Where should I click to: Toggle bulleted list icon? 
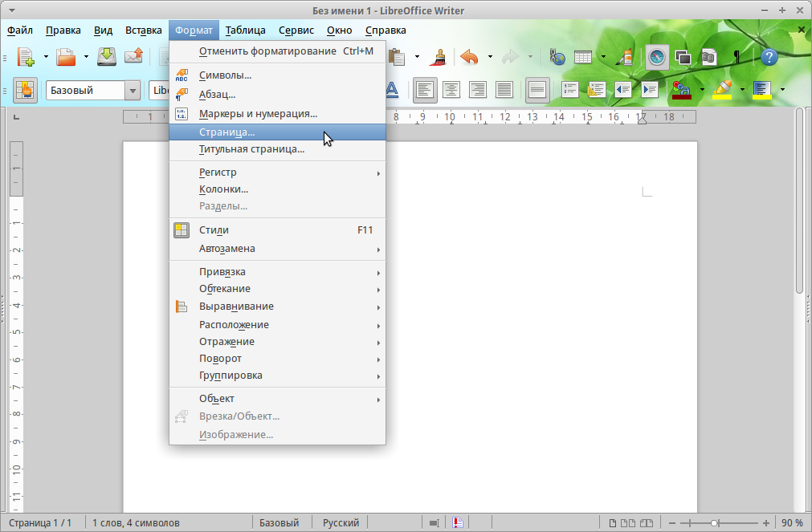[x=596, y=90]
